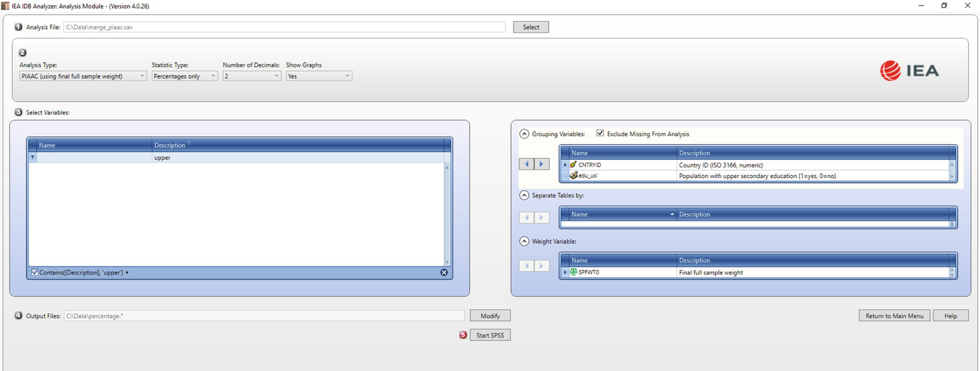
Task: Click Name header in Grouping Variables table
Action: [623, 153]
